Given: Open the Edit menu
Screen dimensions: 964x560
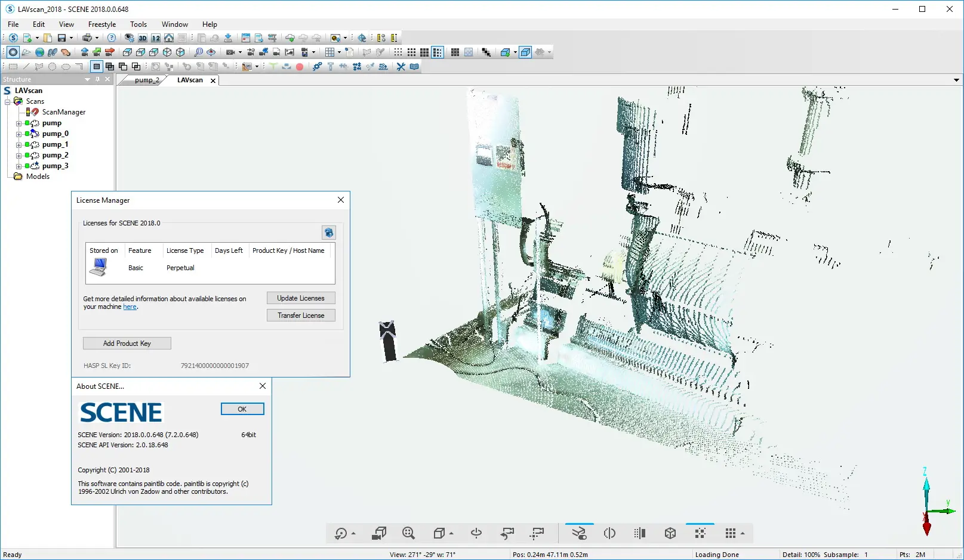Looking at the screenshot, I should pyautogui.click(x=39, y=24).
